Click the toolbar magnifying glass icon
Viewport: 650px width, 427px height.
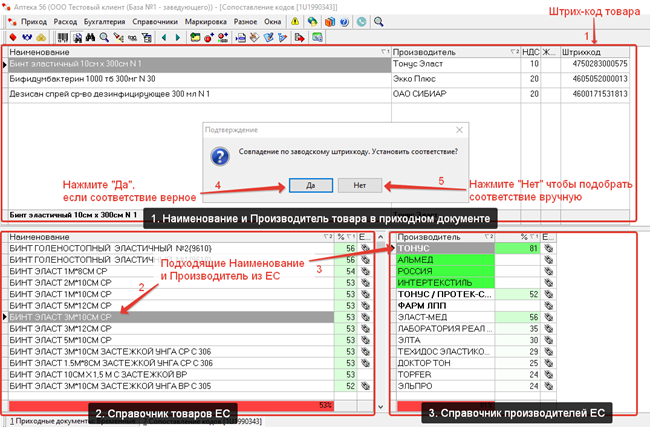click(x=104, y=38)
